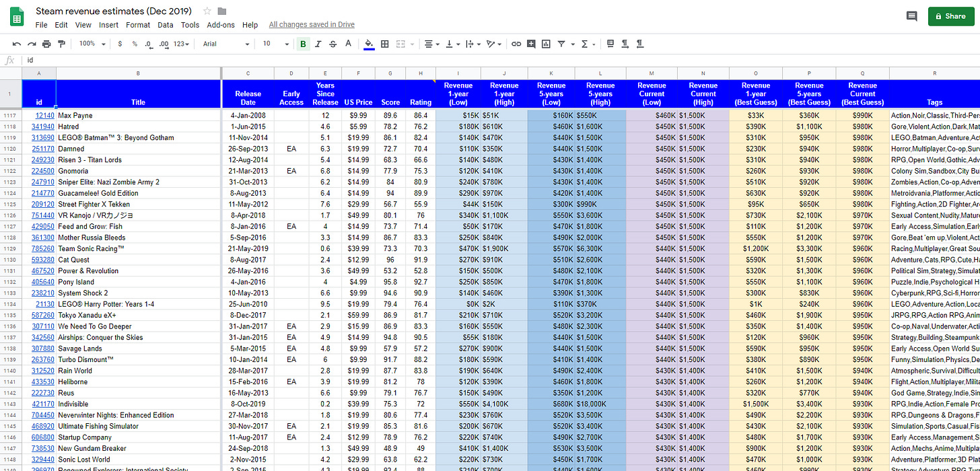Select the Paint format tool
This screenshot has width=980, height=471.
[62, 44]
